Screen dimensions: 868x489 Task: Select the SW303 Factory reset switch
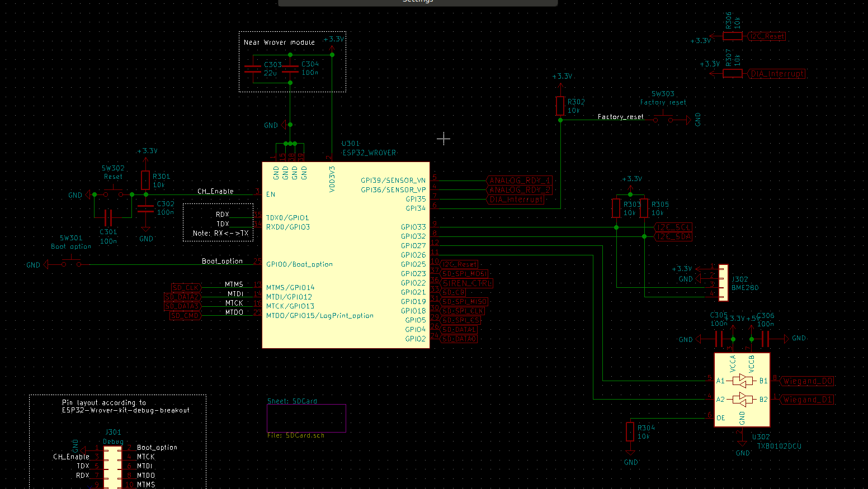click(663, 119)
